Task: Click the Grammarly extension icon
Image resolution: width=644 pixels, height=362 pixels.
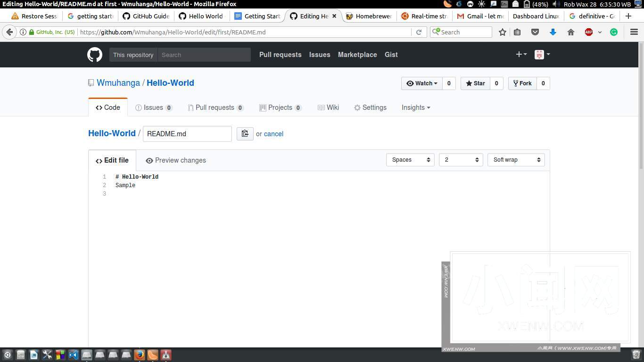Action: point(614,32)
